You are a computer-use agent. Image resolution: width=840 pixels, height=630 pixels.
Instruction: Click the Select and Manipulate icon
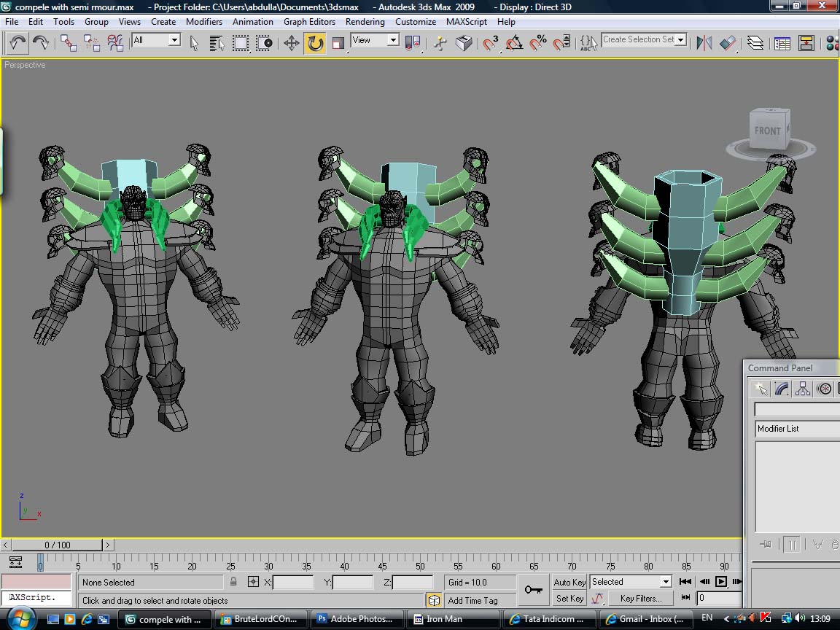tap(440, 42)
